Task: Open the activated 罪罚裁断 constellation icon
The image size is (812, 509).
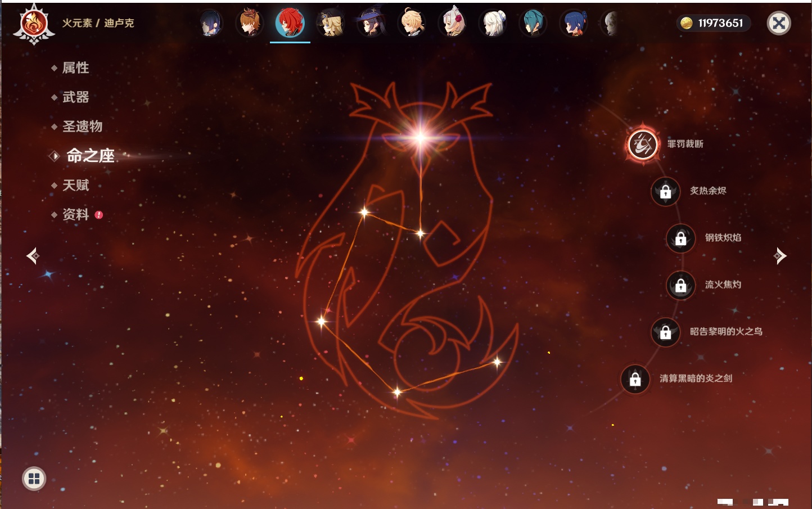Action: point(643,144)
